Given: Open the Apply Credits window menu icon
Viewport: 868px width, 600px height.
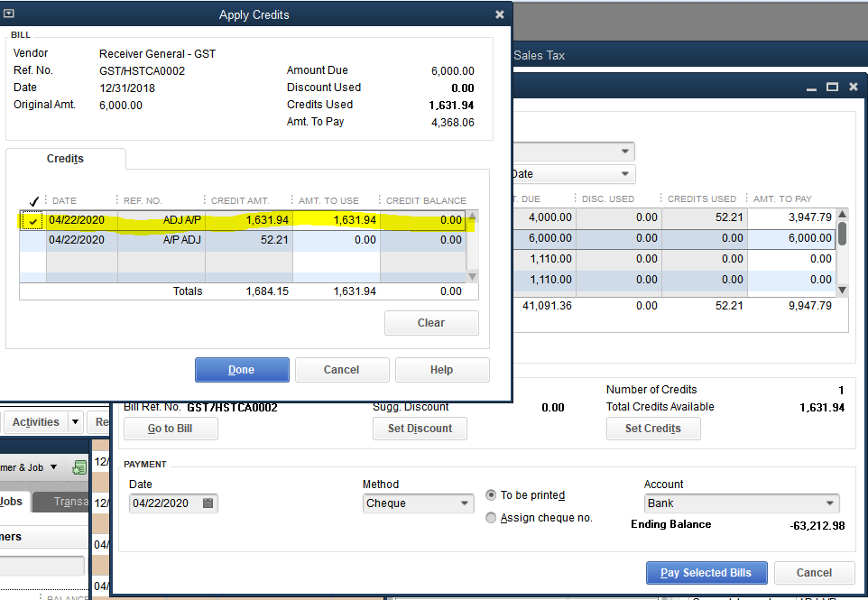Looking at the screenshot, I should pos(9,14).
